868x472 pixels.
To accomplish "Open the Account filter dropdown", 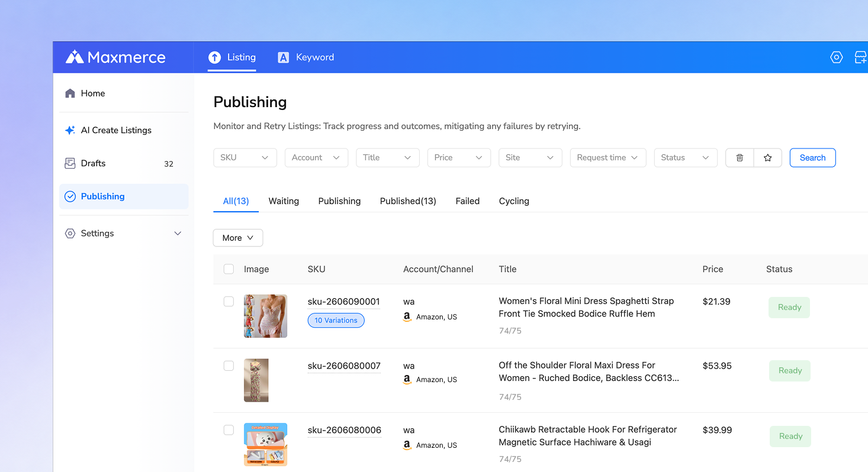I will tap(317, 158).
